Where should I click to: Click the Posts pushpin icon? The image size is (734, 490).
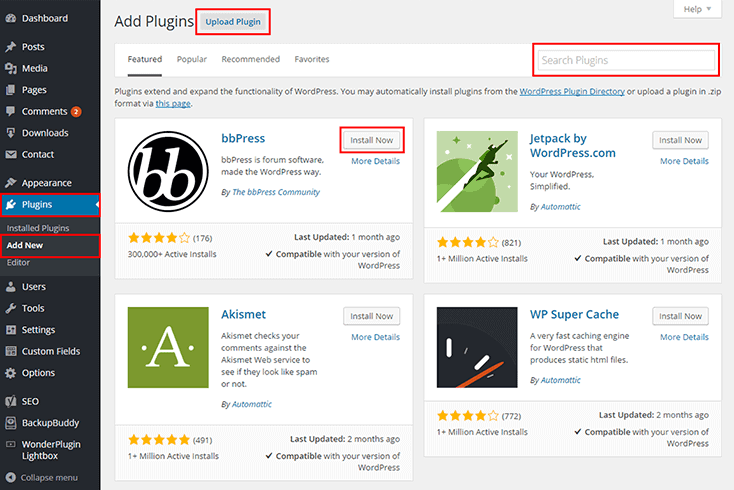coord(10,47)
